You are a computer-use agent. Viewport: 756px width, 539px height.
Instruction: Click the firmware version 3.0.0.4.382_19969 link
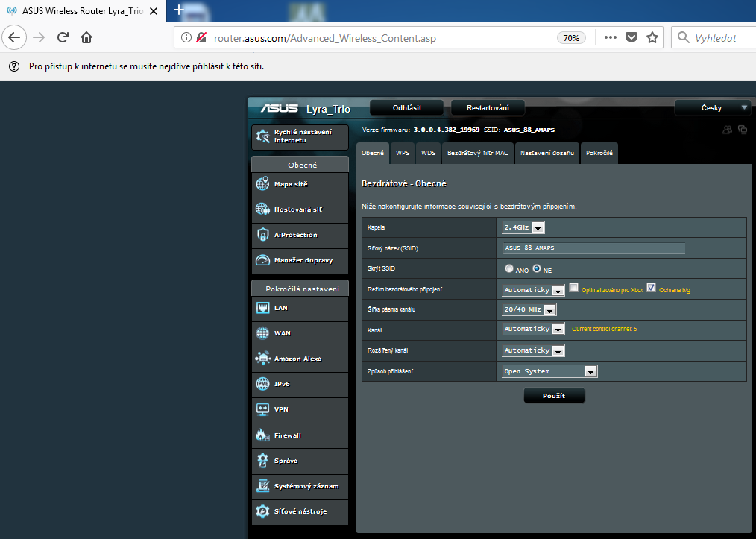coord(447,130)
